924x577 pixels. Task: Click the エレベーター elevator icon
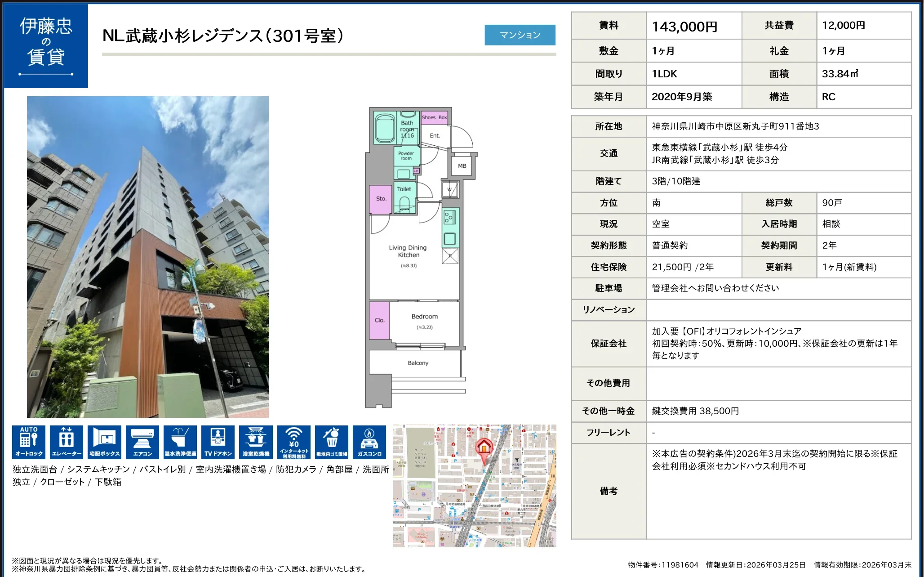tap(67, 442)
